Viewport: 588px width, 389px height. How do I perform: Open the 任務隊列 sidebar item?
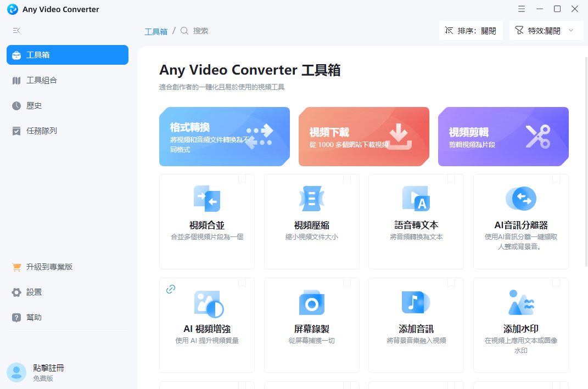68,131
